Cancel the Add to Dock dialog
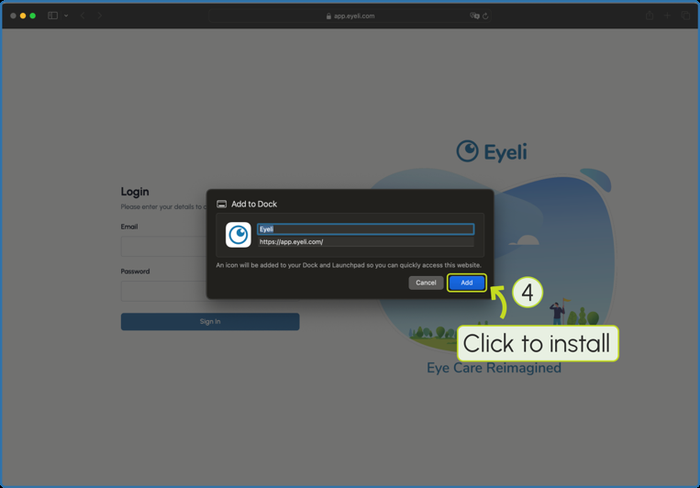The image size is (700, 488). tap(425, 283)
